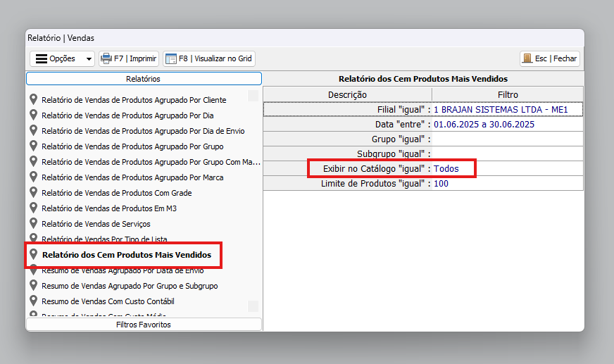614x364 pixels.
Task: Click the hamburger icon in Opções
Action: [42, 59]
